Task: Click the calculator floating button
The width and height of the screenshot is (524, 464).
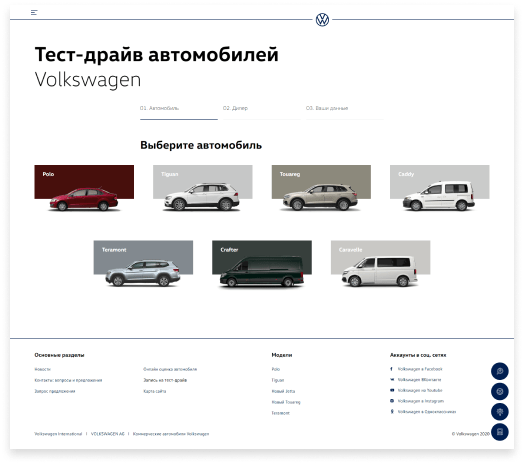Action: click(500, 432)
